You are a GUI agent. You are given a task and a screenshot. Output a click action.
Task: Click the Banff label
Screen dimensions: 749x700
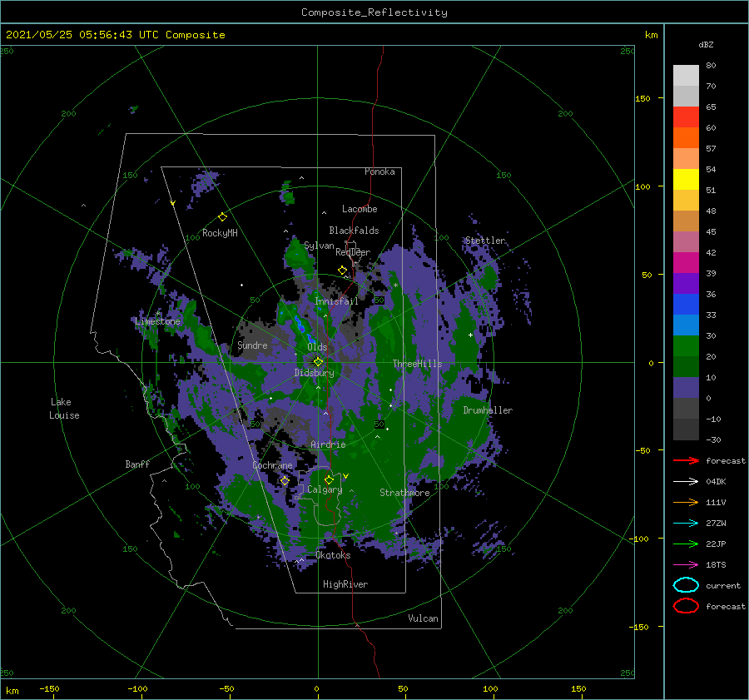[x=137, y=464]
